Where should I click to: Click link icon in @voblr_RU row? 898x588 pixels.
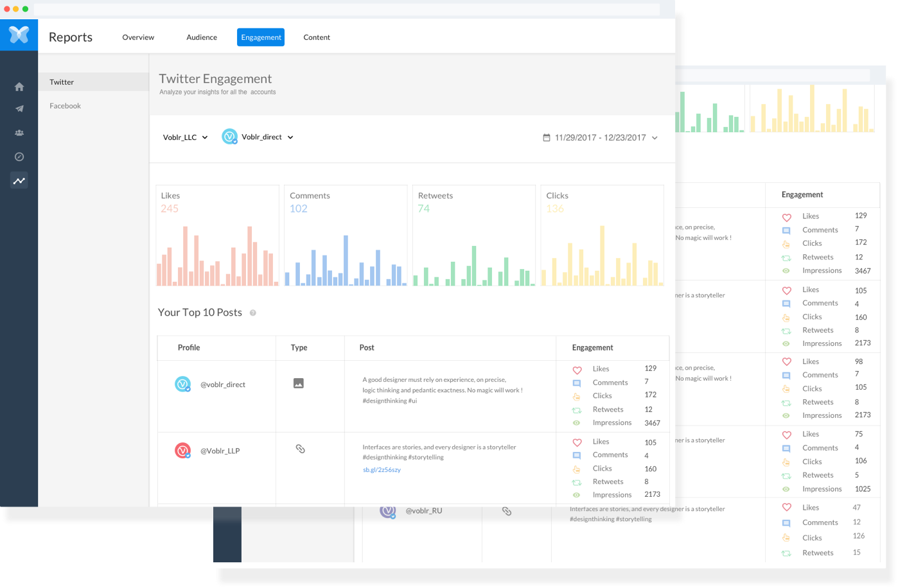507,511
